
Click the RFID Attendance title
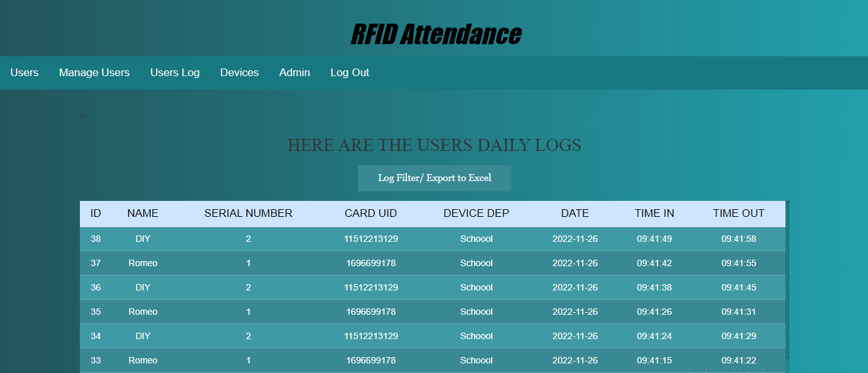[436, 35]
